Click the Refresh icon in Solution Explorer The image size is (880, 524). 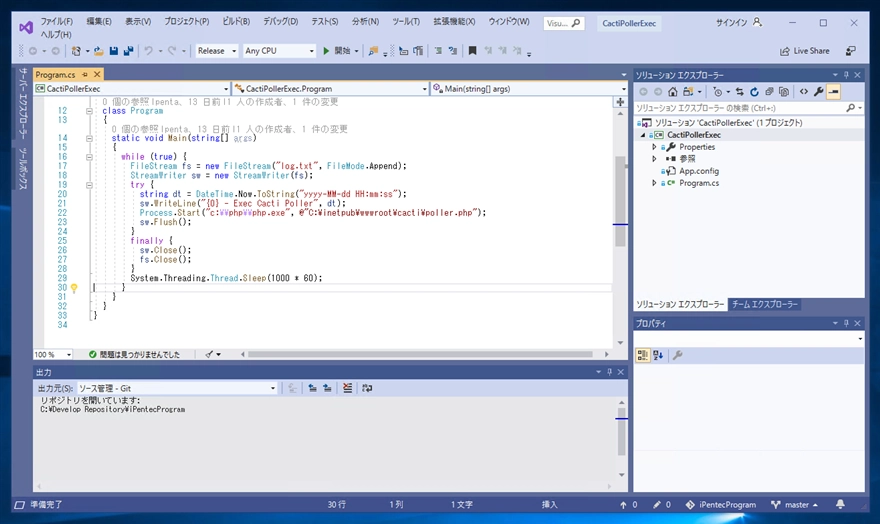pyautogui.click(x=754, y=92)
